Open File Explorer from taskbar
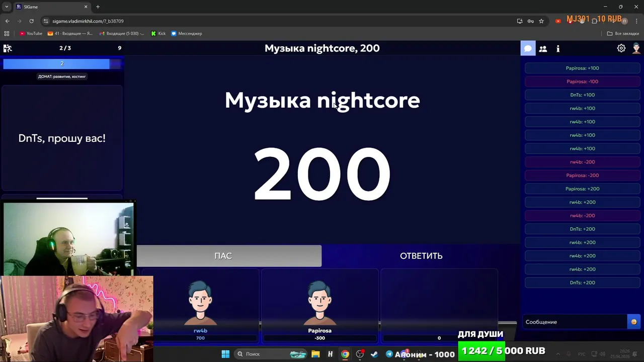Screen dimensions: 644x362 click(315, 354)
